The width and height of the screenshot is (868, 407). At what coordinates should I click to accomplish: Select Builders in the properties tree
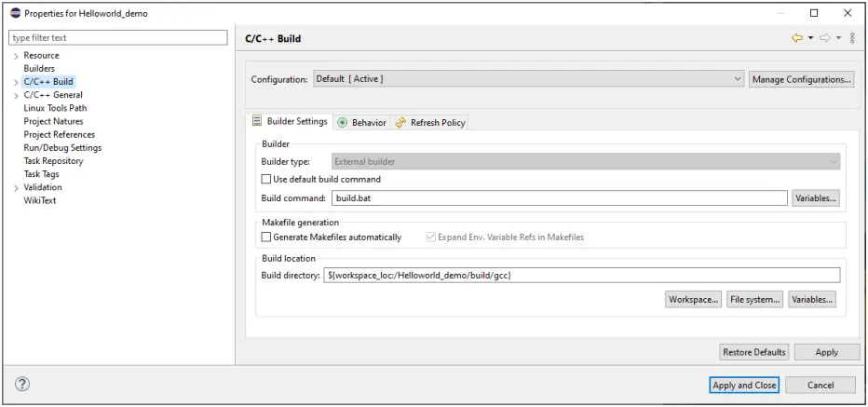(x=39, y=69)
